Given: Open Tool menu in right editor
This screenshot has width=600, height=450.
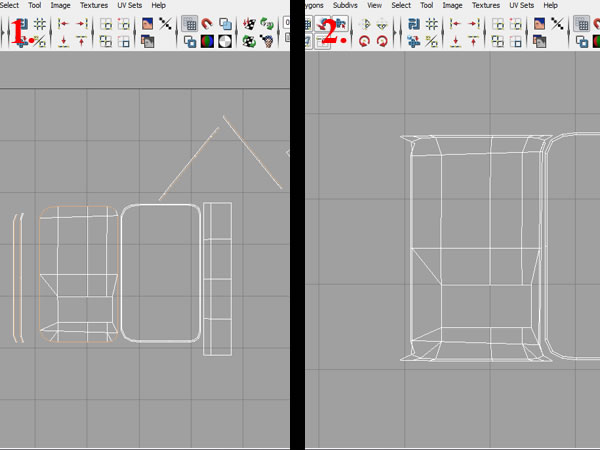Looking at the screenshot, I should [x=427, y=5].
